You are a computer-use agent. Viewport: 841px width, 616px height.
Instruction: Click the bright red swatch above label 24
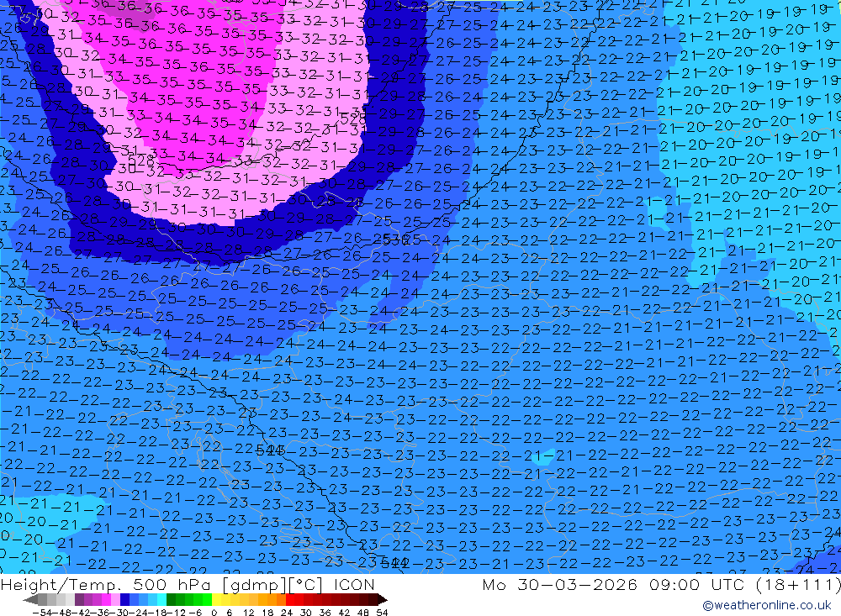tap(290, 599)
